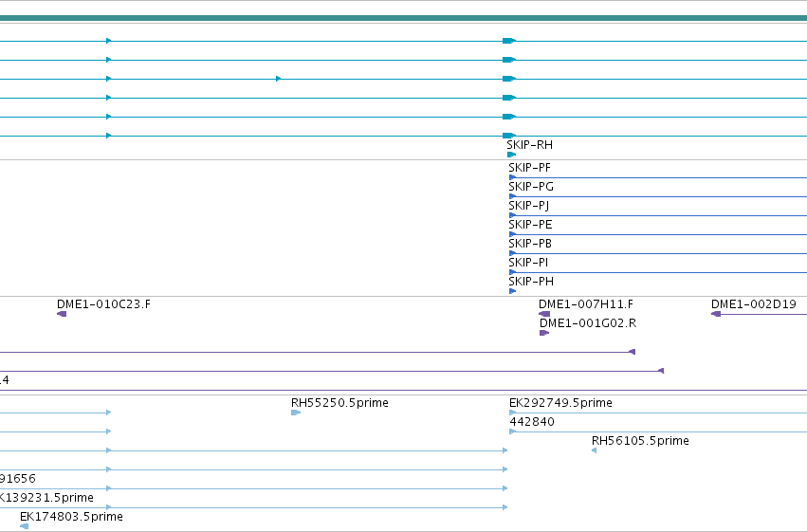807x532 pixels.
Task: Select the SKIP-PI protein label
Action: [x=528, y=263]
